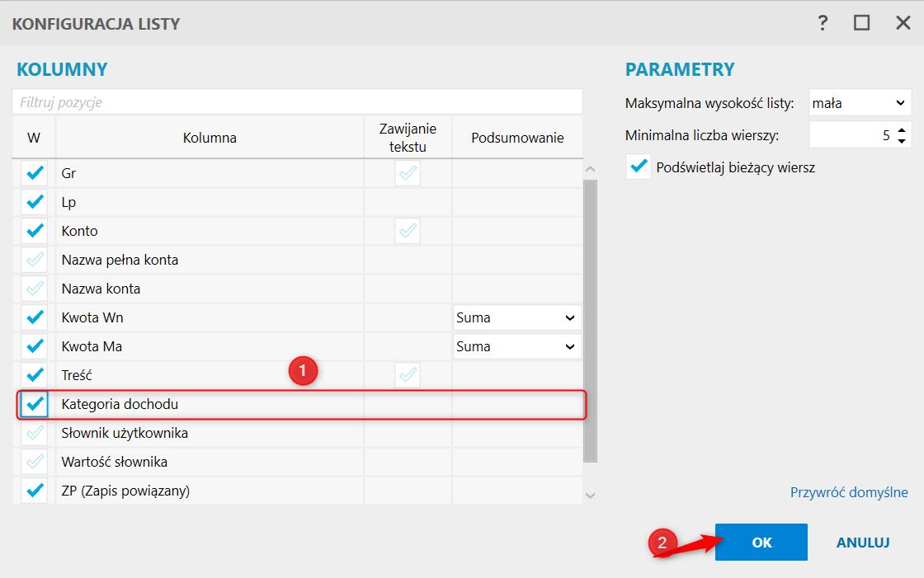Enable the Słownik użytkownika column
The width and height of the screenshot is (924, 578).
35,433
